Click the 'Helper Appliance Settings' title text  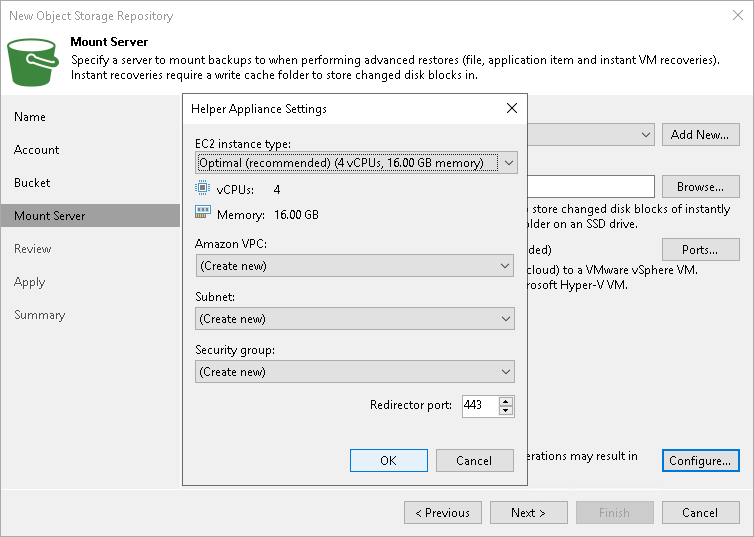click(x=259, y=109)
